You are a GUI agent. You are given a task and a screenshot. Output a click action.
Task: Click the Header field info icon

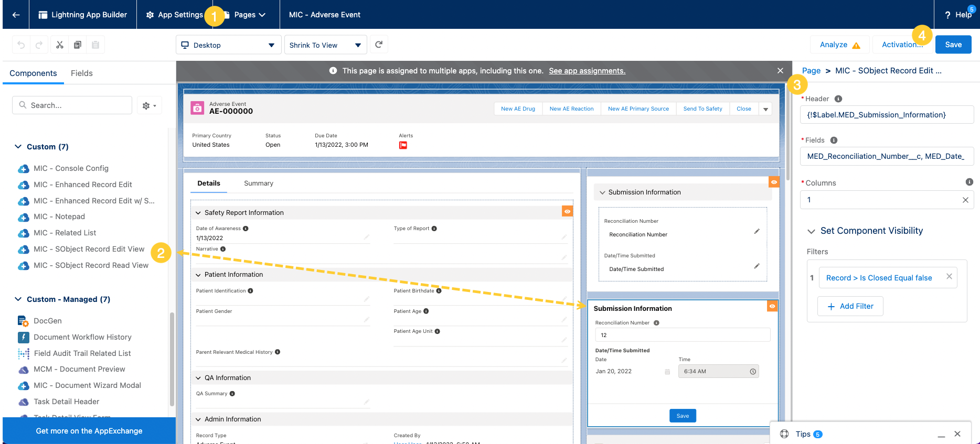838,99
